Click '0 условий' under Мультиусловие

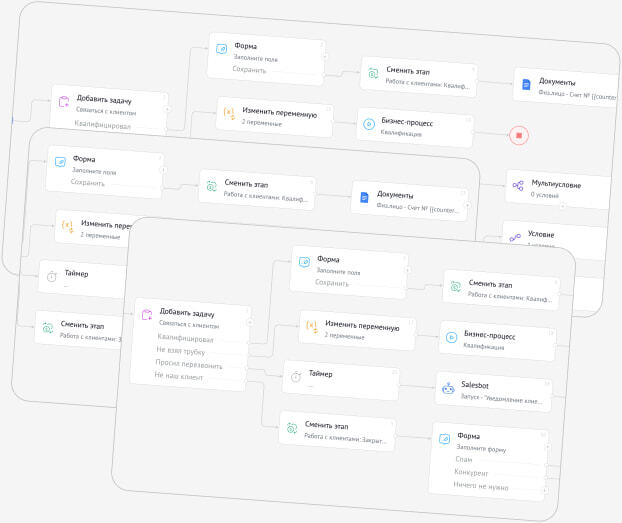coord(545,195)
